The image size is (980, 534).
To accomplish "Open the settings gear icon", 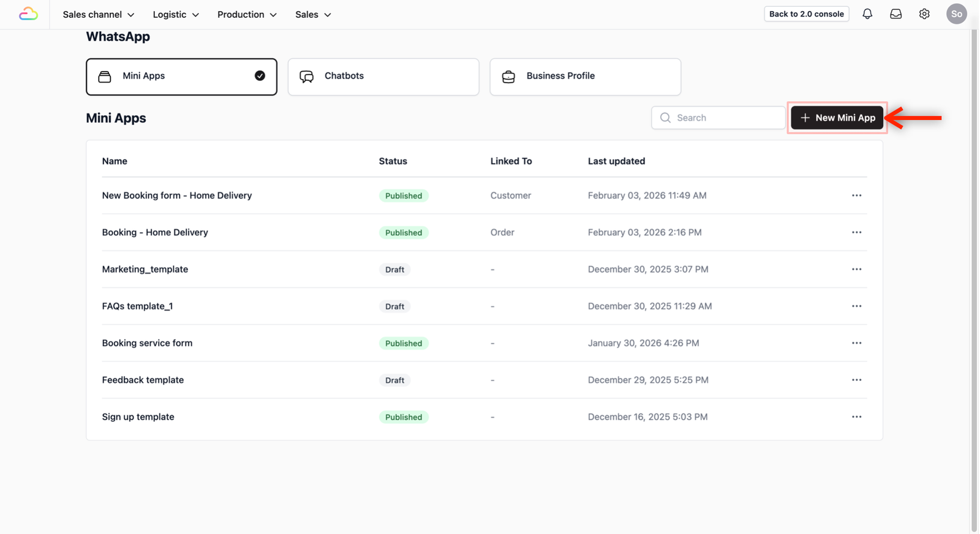I will 924,14.
